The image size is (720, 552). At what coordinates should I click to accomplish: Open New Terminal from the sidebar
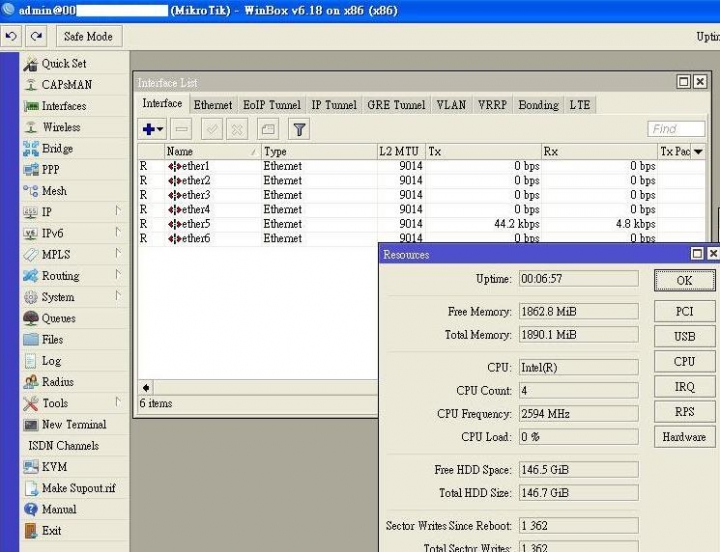coord(73,425)
